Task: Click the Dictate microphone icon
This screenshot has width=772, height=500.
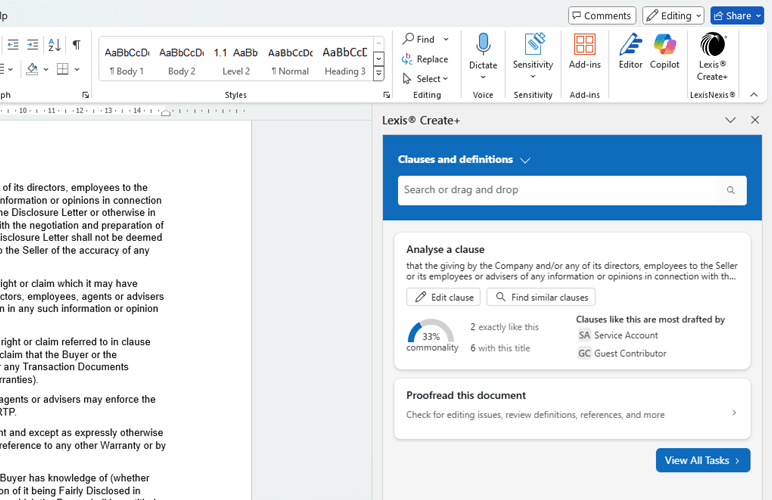Action: tap(483, 46)
